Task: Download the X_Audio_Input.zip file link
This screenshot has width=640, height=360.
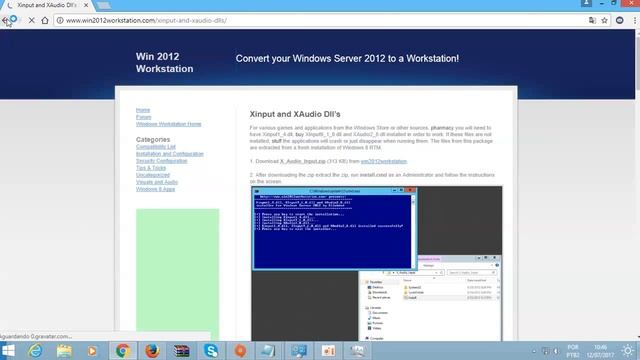Action: [x=302, y=161]
